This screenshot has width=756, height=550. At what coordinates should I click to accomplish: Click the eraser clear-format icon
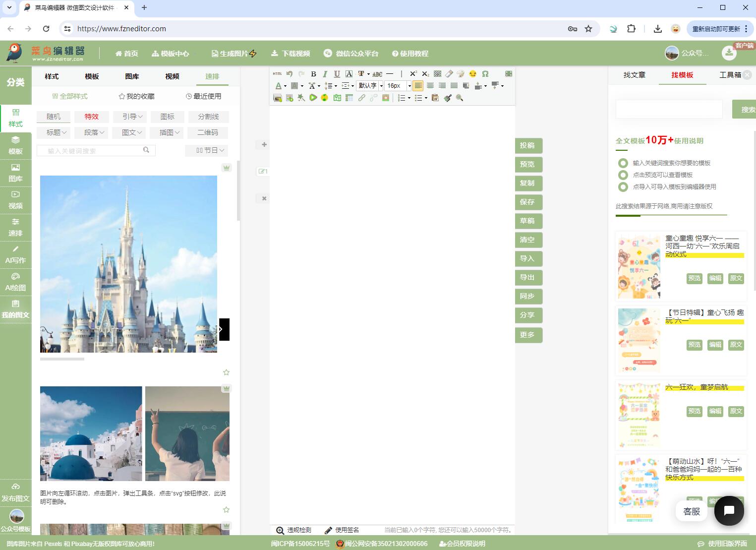click(449, 74)
